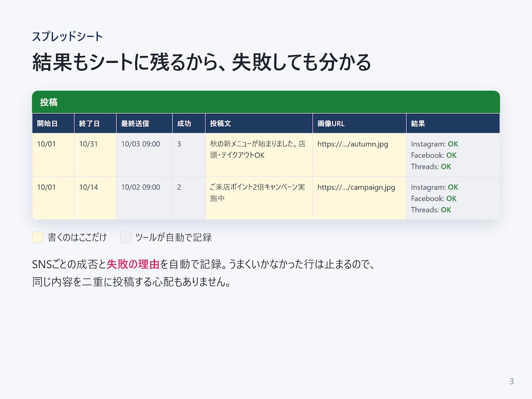Click the 10/02 09:00 last sent cell
Screen dimensions: 532x399
144,198
